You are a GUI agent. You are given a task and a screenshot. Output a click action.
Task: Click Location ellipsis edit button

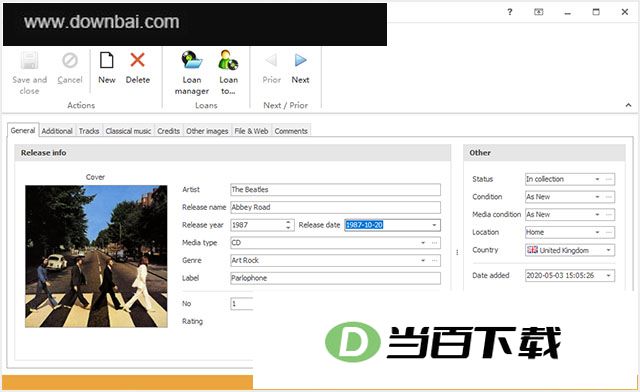coord(609,232)
